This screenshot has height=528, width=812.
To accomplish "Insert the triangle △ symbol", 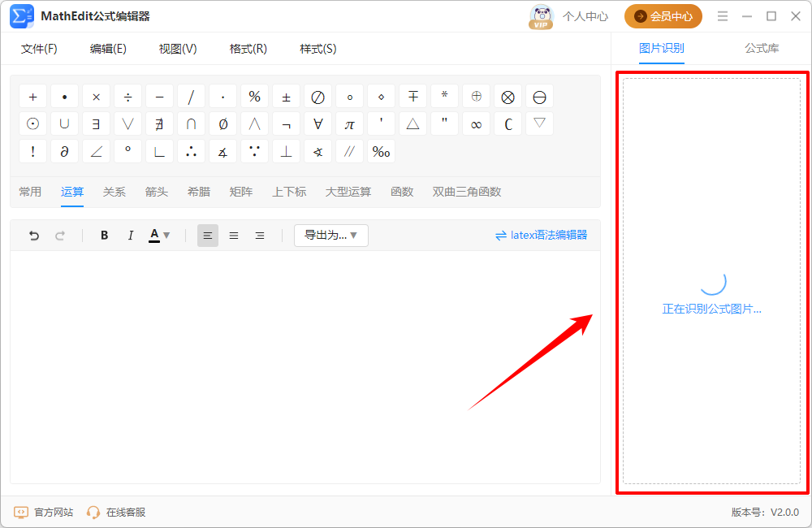I will tap(412, 123).
